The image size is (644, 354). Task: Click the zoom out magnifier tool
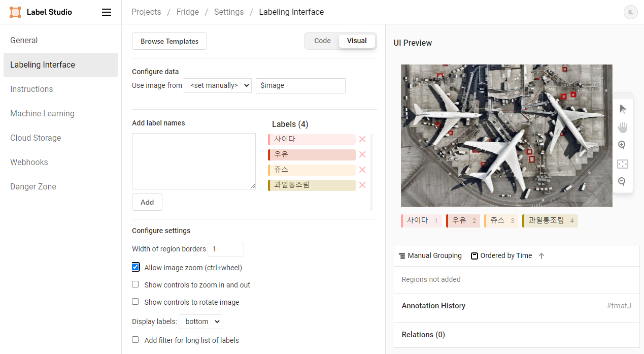point(622,181)
